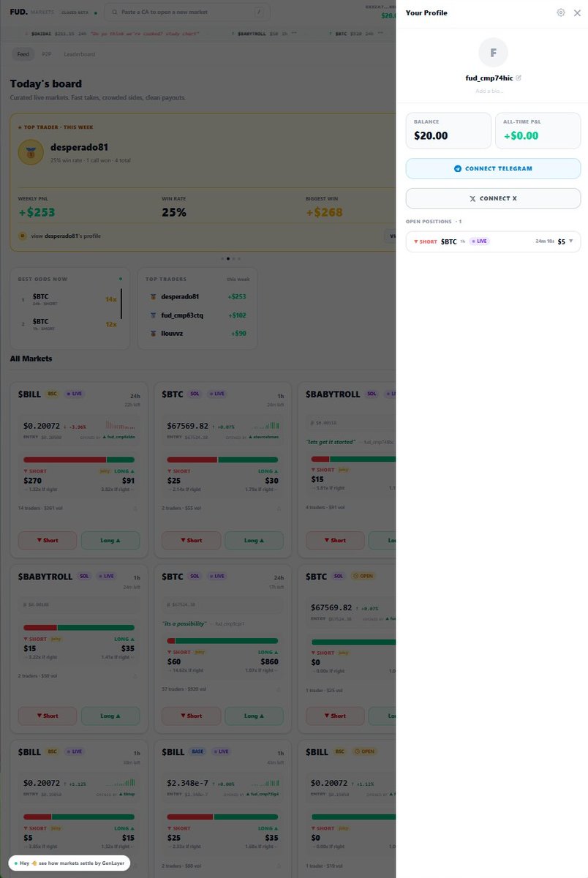The image size is (588, 878).
Task: Click short/long ratio bar on $BTC 1h card
Action: coord(222,459)
